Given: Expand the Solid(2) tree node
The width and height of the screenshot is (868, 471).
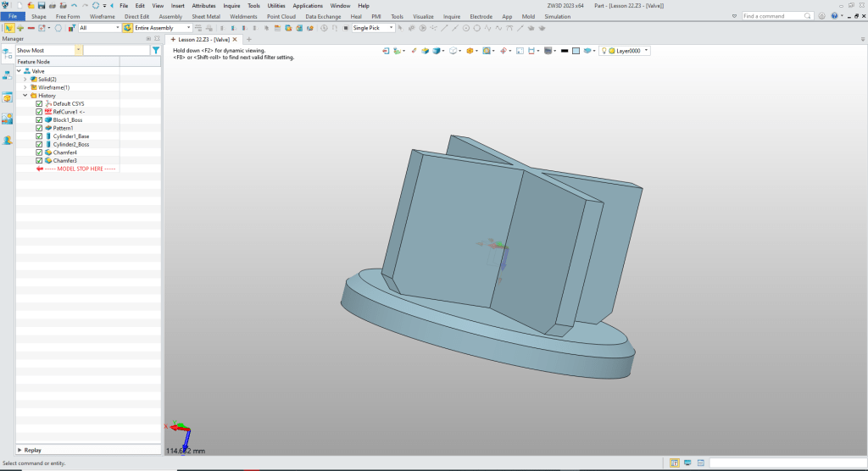Looking at the screenshot, I should click(25, 79).
